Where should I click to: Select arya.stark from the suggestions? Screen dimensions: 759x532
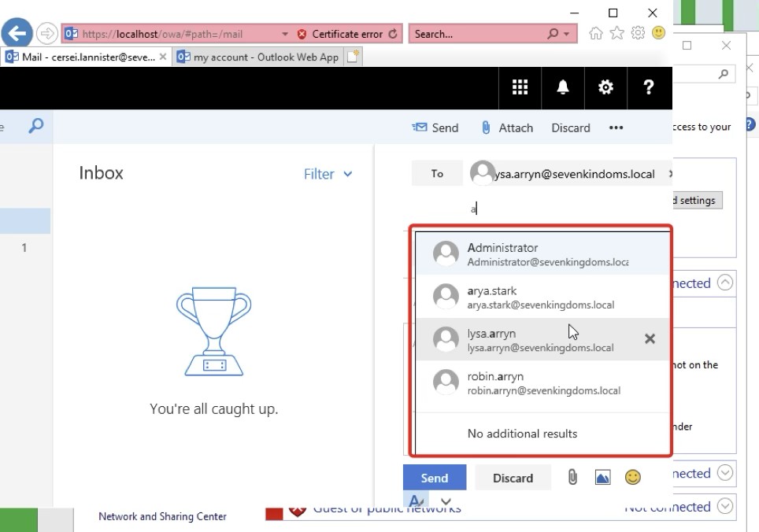[x=540, y=297]
